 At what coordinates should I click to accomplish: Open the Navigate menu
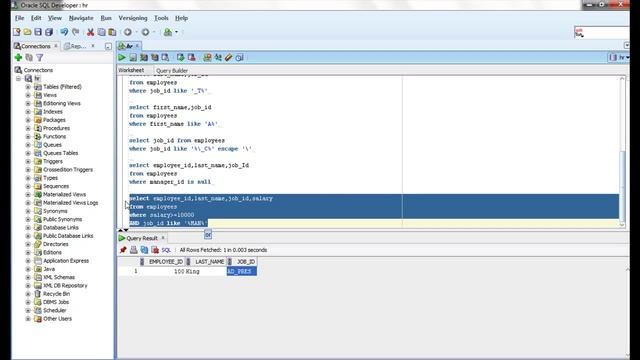81,18
